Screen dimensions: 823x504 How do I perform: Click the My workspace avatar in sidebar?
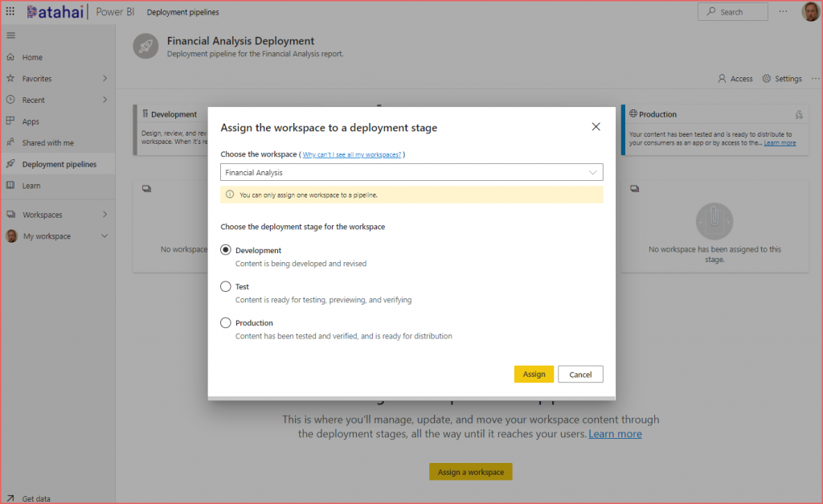11,236
